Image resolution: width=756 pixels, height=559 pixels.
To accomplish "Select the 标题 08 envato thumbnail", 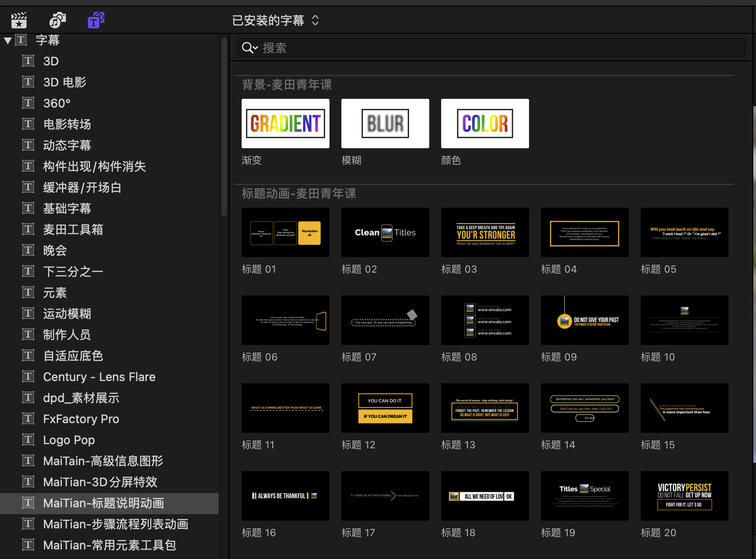I will 485,320.
